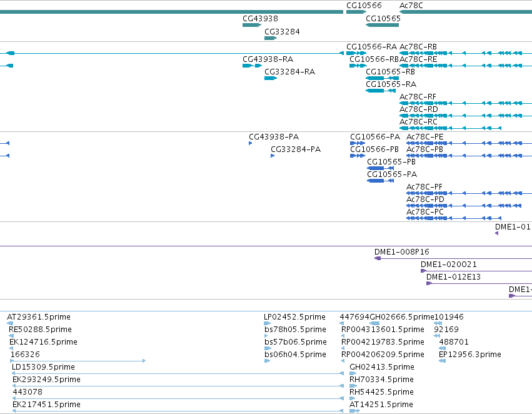Click EST entry 92169
Screen dimensions: 532x414
tap(446, 330)
